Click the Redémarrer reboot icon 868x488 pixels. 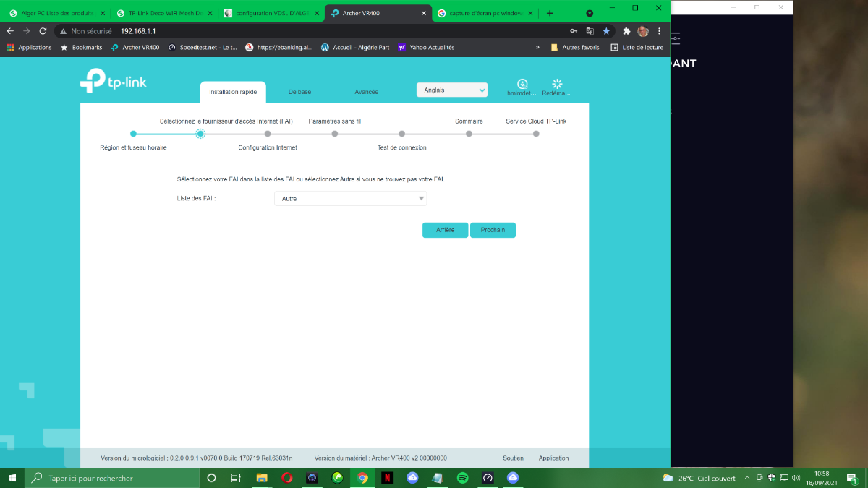pyautogui.click(x=557, y=84)
